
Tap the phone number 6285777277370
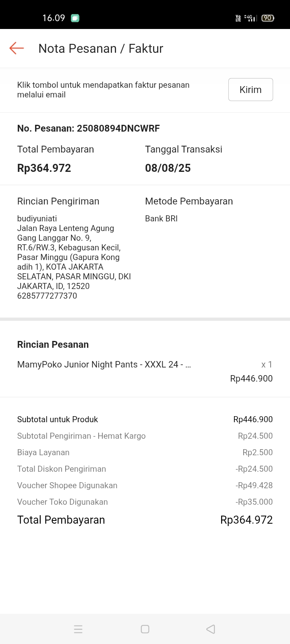(x=47, y=296)
